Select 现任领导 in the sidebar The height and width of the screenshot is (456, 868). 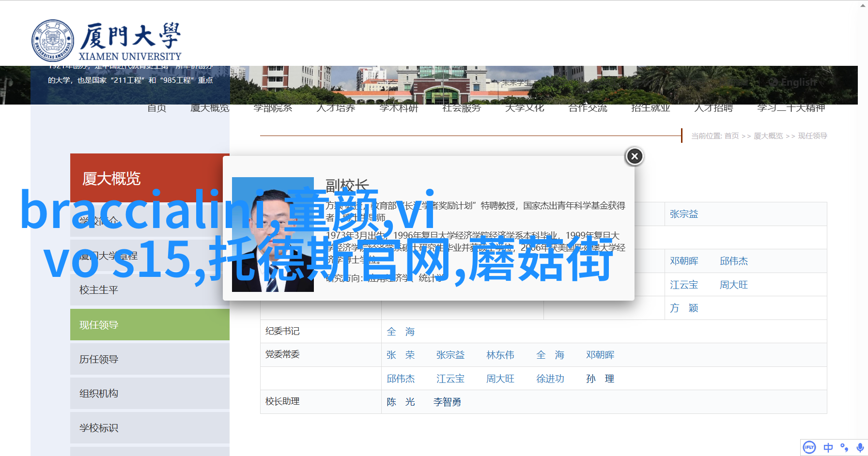(150, 325)
